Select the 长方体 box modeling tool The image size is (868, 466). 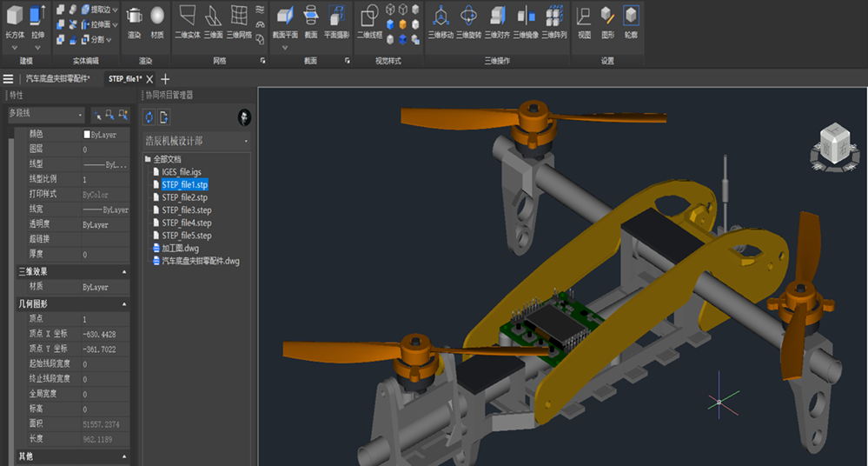coord(15,21)
